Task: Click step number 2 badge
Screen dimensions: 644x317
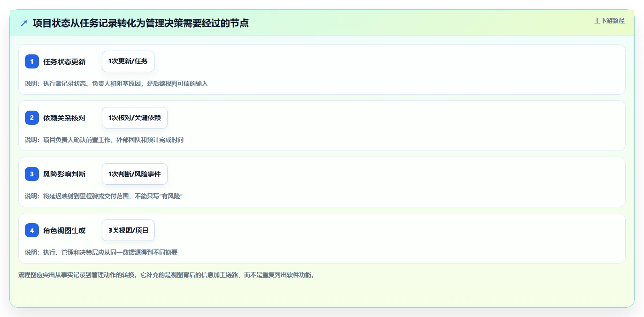Action: click(x=32, y=118)
